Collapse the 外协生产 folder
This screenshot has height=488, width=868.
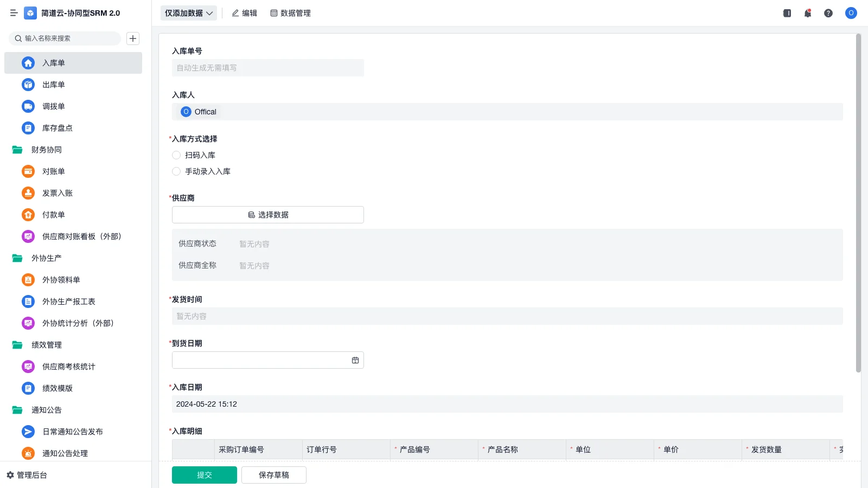17,258
